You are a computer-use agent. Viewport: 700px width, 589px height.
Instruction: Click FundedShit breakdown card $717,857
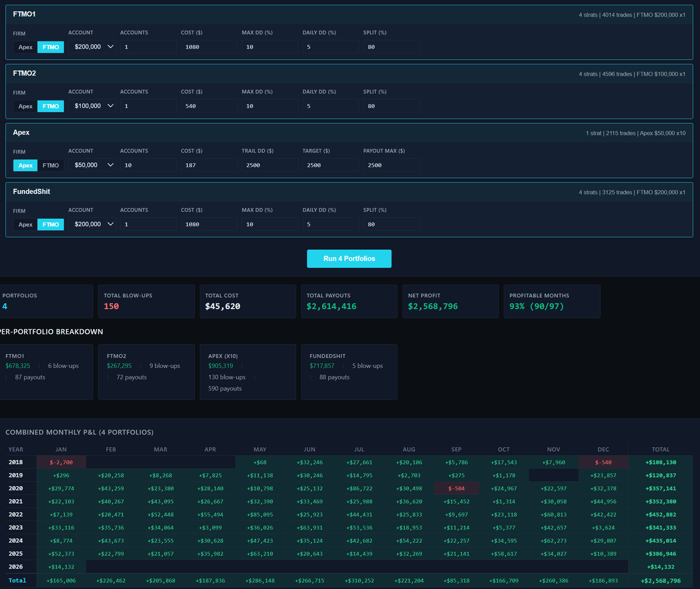click(x=349, y=372)
